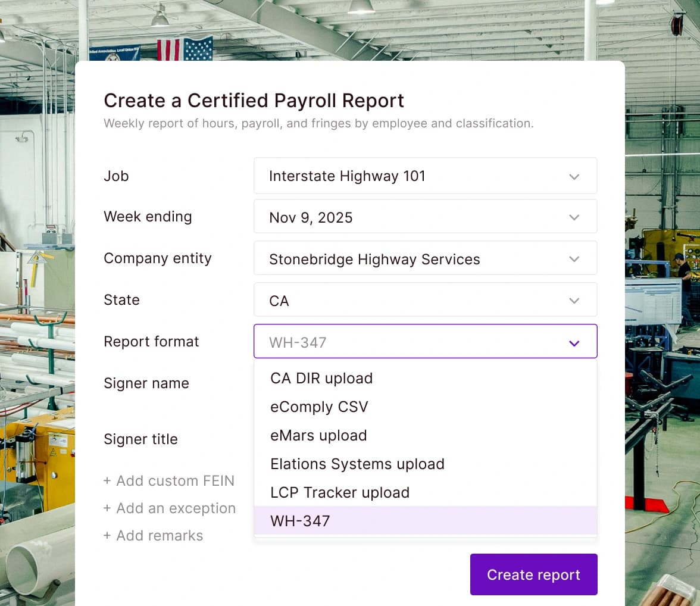Screen dimensions: 700x606
Task: Collapse the Report format dropdown
Action: click(x=425, y=342)
